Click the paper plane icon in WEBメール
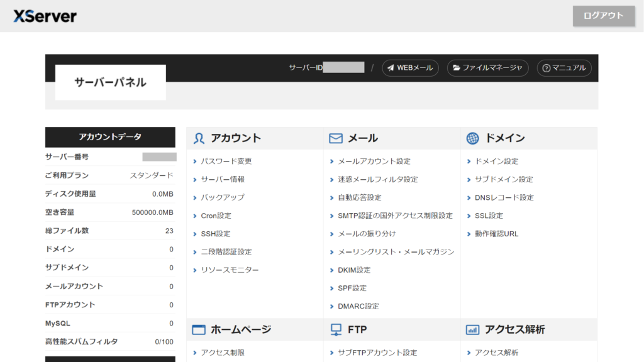The width and height of the screenshot is (644, 362). [x=391, y=68]
